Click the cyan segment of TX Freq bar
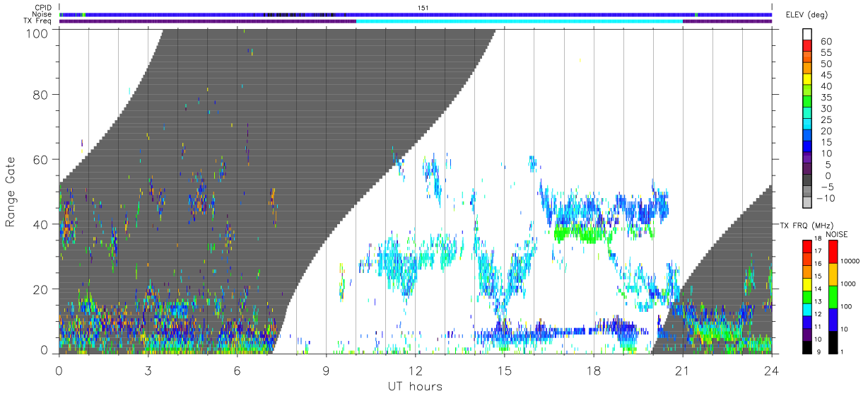Image resolution: width=868 pixels, height=401 pixels. (520, 21)
